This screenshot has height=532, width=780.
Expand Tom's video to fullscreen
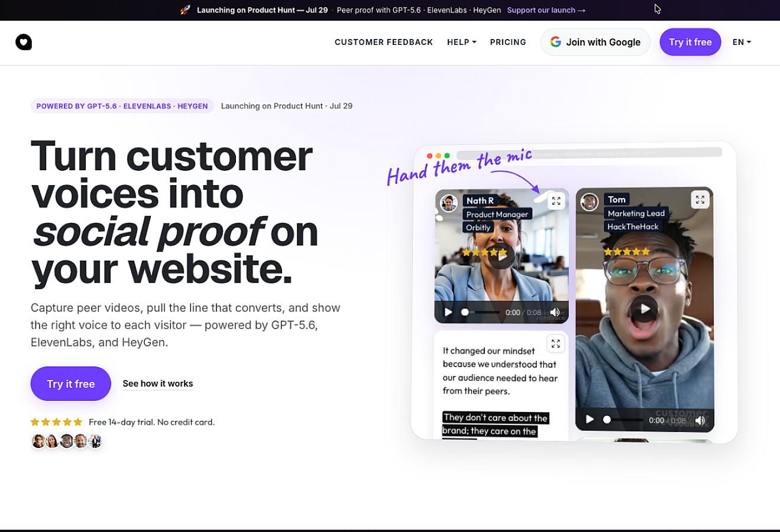pos(700,200)
